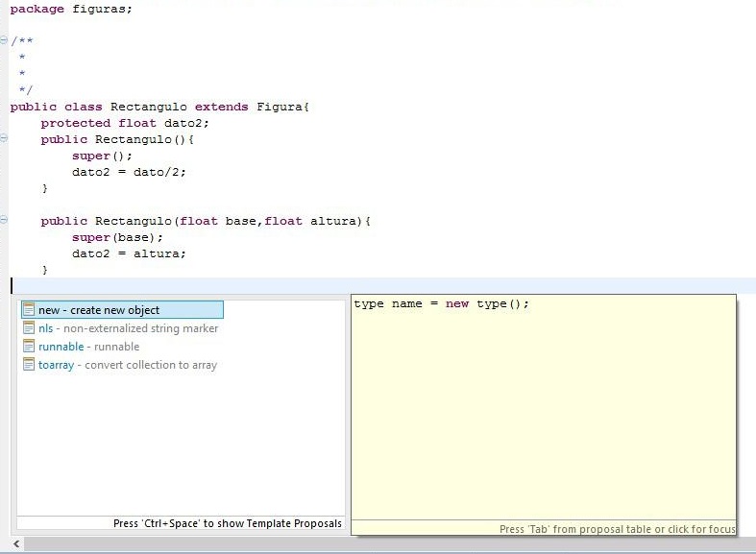This screenshot has width=756, height=554.
Task: Collapse the no-argument Rectangulo() constructor
Action: (4, 139)
